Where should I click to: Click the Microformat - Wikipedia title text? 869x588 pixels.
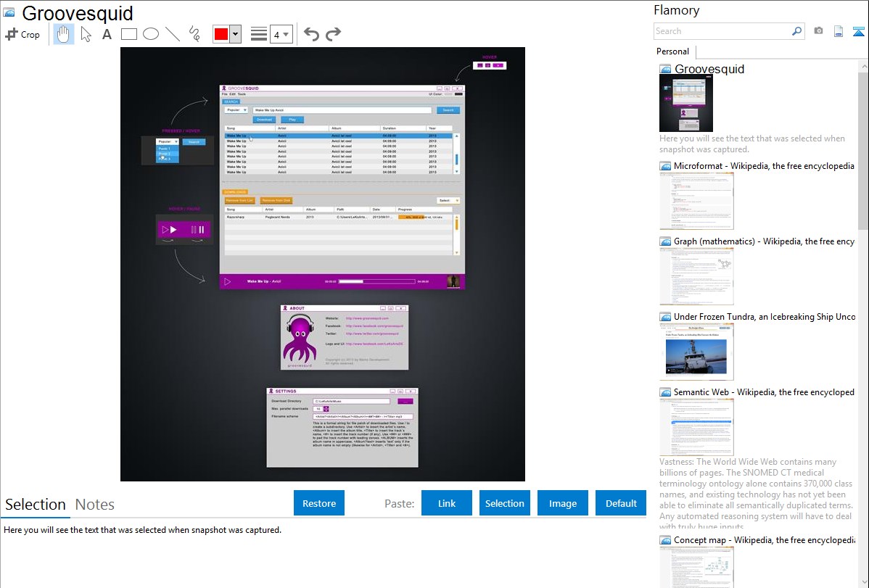pos(765,166)
